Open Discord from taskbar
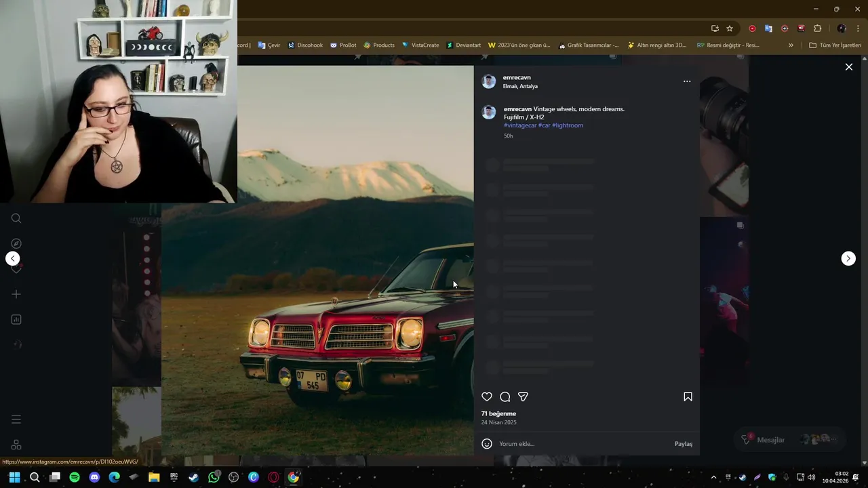868x488 pixels. tap(94, 478)
